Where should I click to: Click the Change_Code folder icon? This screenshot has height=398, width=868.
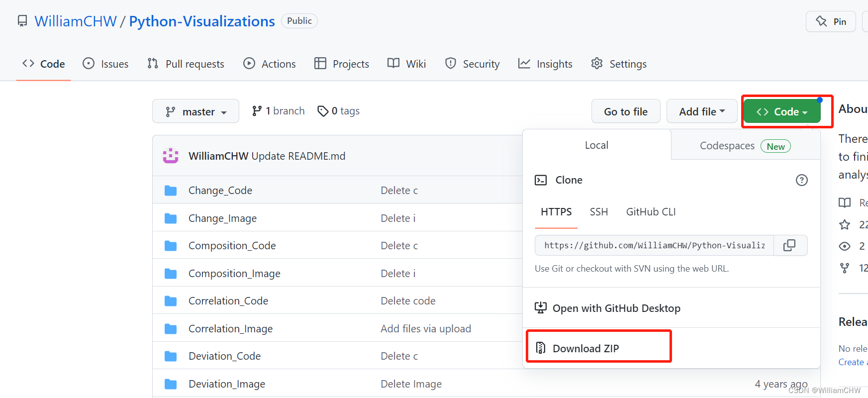point(171,191)
